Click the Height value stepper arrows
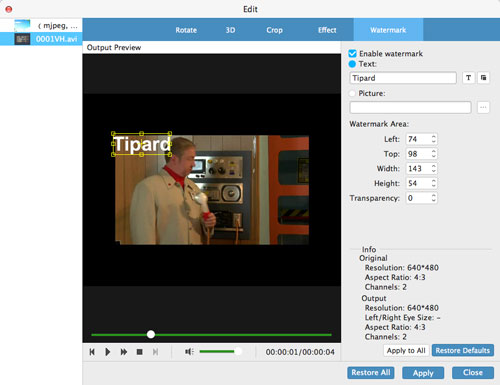This screenshot has height=385, width=500. (x=433, y=183)
